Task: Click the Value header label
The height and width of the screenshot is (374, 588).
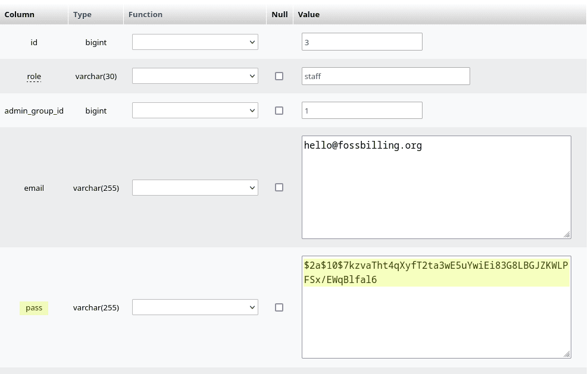Action: pyautogui.click(x=308, y=14)
